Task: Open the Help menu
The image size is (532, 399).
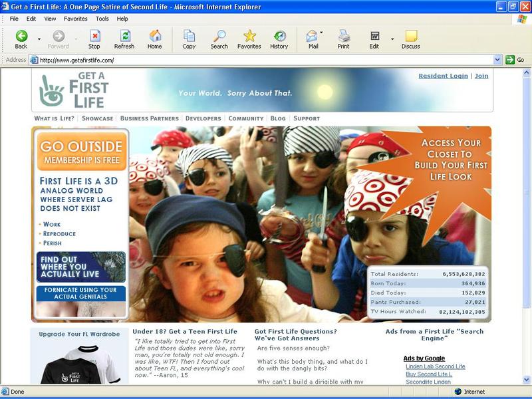Action: (122, 19)
